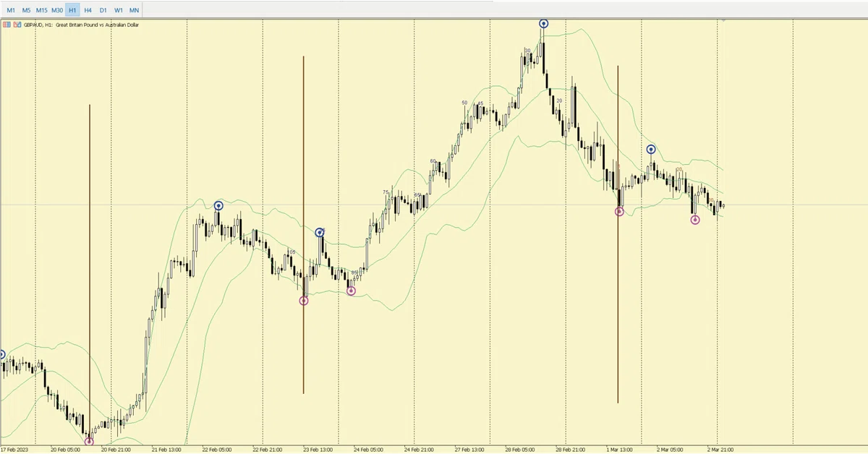Choose the M30 timeframe
Viewport: 868px width, 454px height.
click(57, 10)
